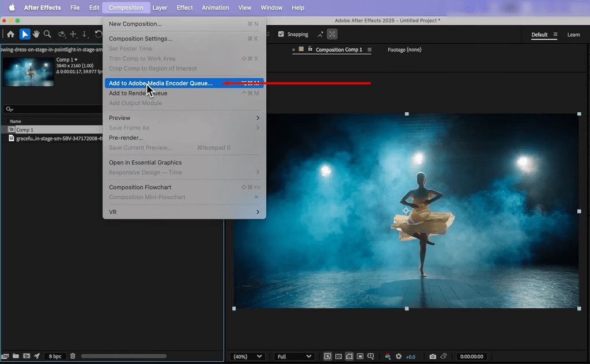The image size is (590, 364).
Task: Choose Composition Flowchart menu item
Action: coord(184,187)
